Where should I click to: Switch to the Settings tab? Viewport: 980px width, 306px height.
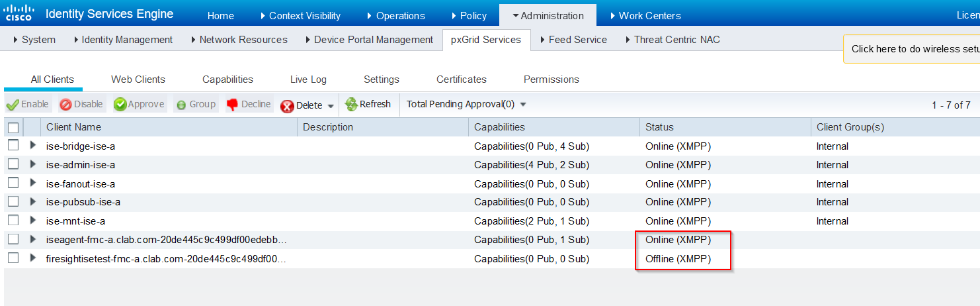click(382, 79)
